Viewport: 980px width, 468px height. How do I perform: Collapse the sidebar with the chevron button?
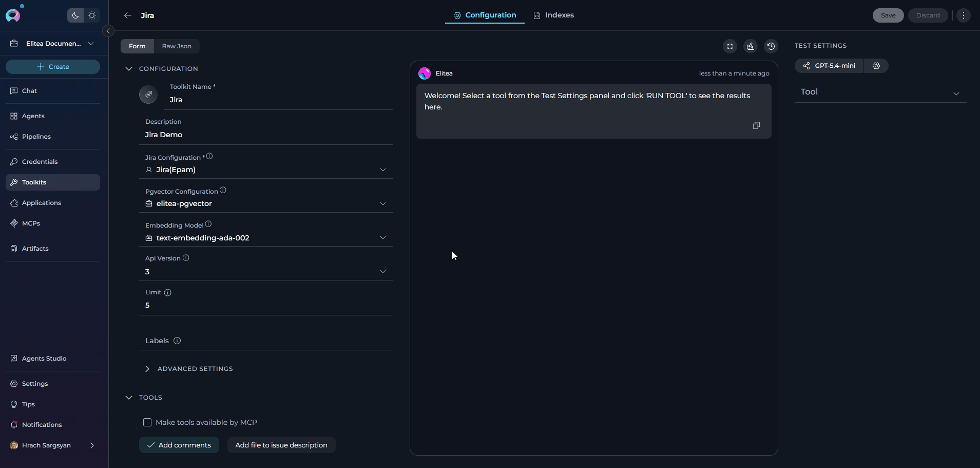108,31
